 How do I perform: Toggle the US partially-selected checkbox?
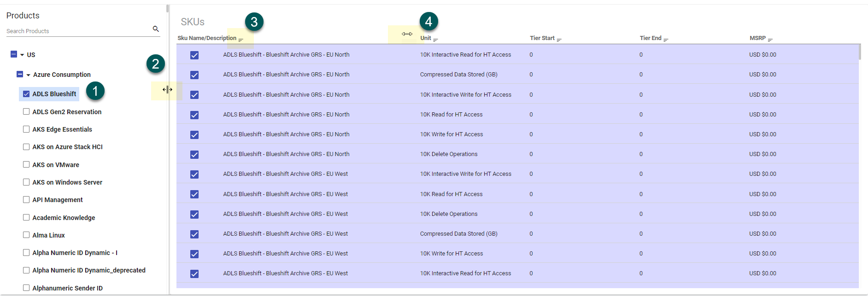(x=14, y=54)
